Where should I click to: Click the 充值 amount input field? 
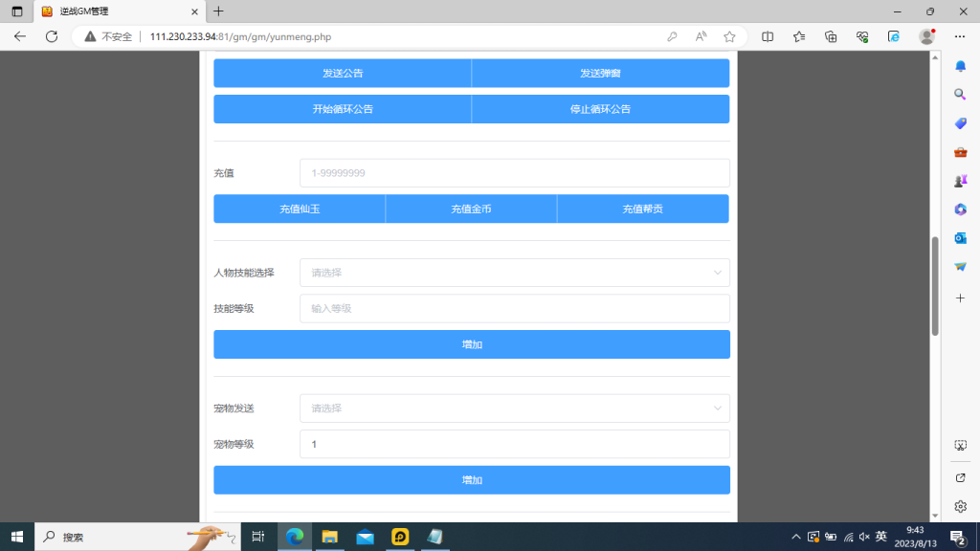tap(514, 173)
